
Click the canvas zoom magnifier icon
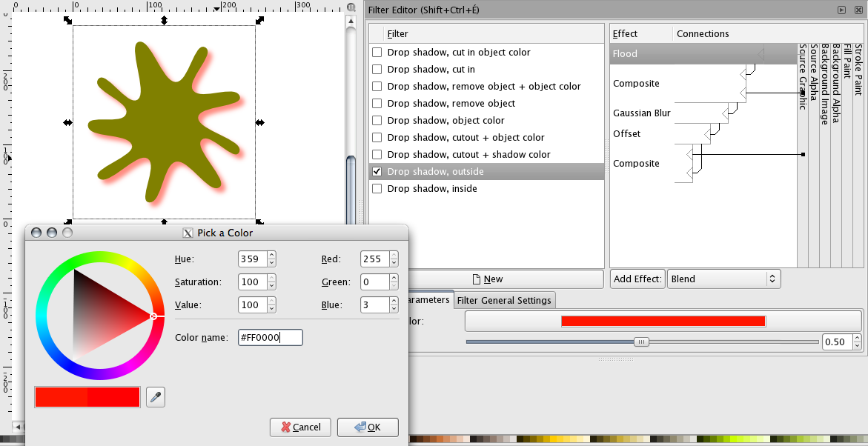[351, 7]
